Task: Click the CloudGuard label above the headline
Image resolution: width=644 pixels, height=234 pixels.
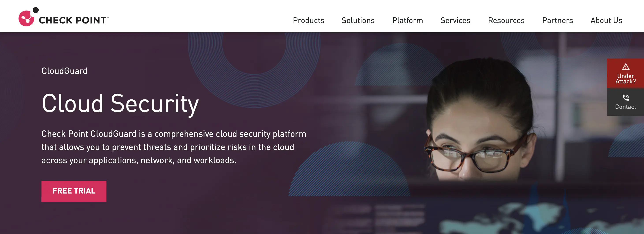Action: pyautogui.click(x=64, y=71)
